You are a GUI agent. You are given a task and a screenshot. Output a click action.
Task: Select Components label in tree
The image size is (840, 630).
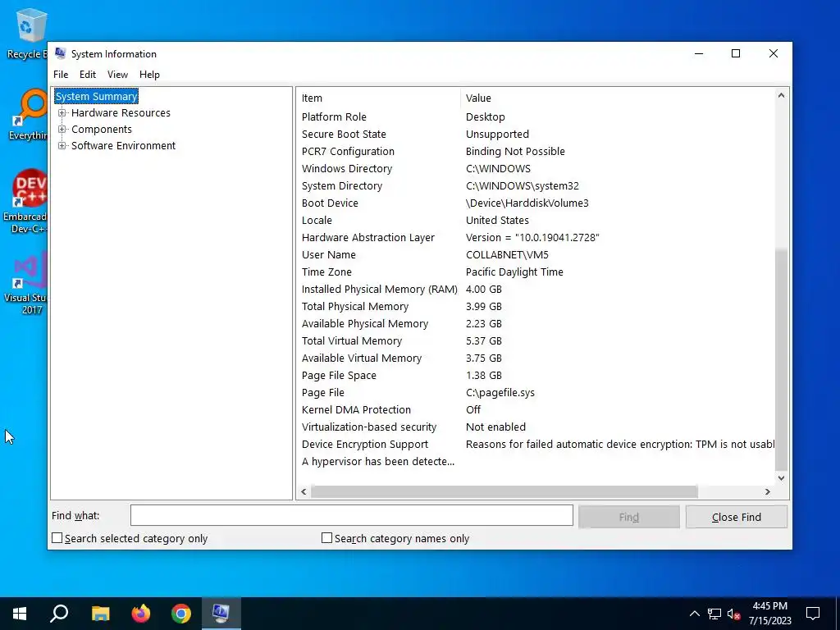(101, 129)
